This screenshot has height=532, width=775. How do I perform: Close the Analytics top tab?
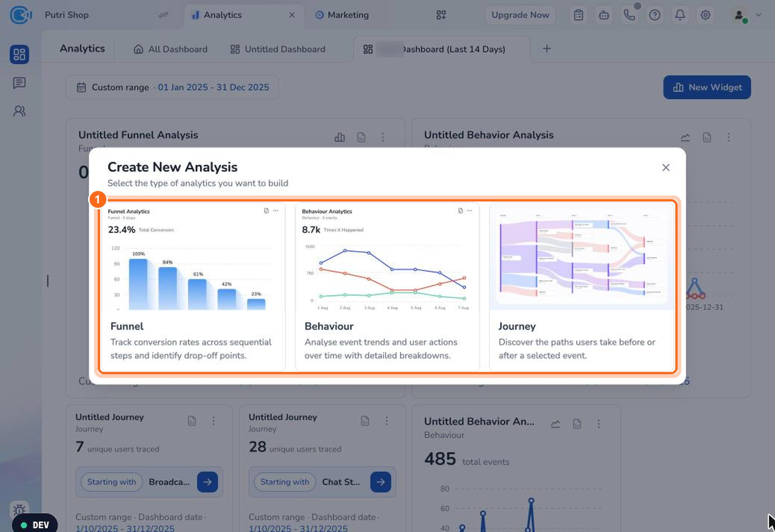click(x=292, y=15)
